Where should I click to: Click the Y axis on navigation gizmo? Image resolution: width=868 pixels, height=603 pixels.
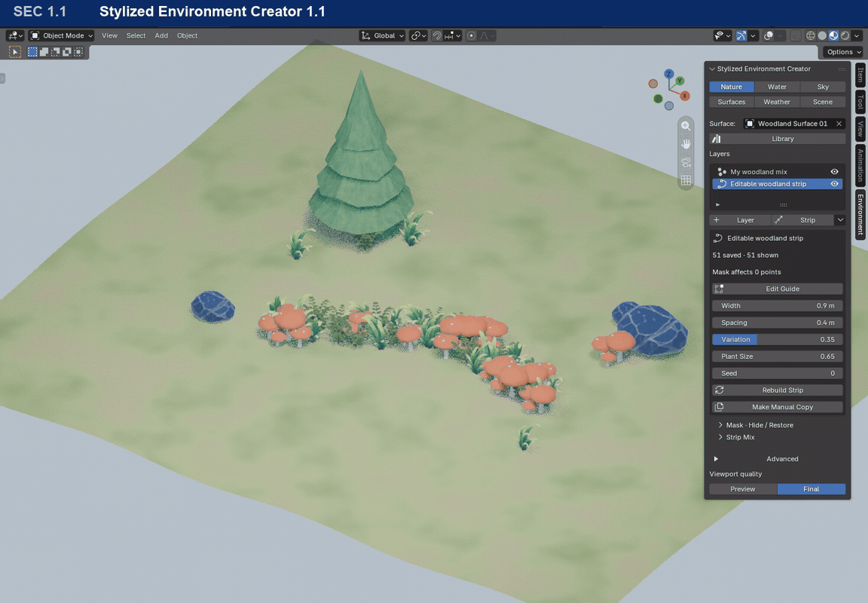pyautogui.click(x=680, y=81)
